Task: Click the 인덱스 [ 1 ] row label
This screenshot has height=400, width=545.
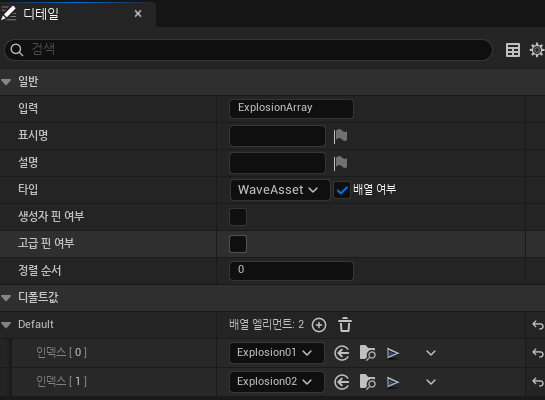Action: (62, 381)
